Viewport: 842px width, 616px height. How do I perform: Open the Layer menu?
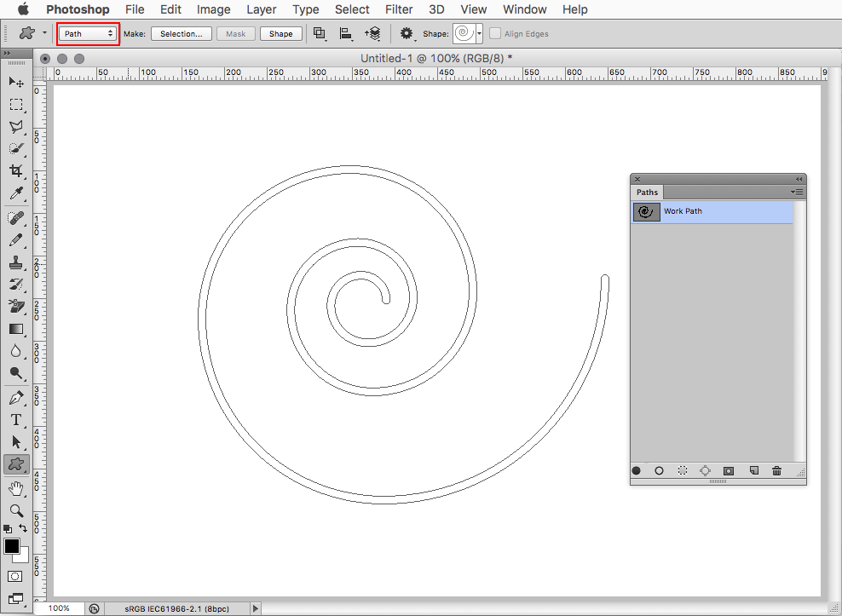(x=261, y=9)
